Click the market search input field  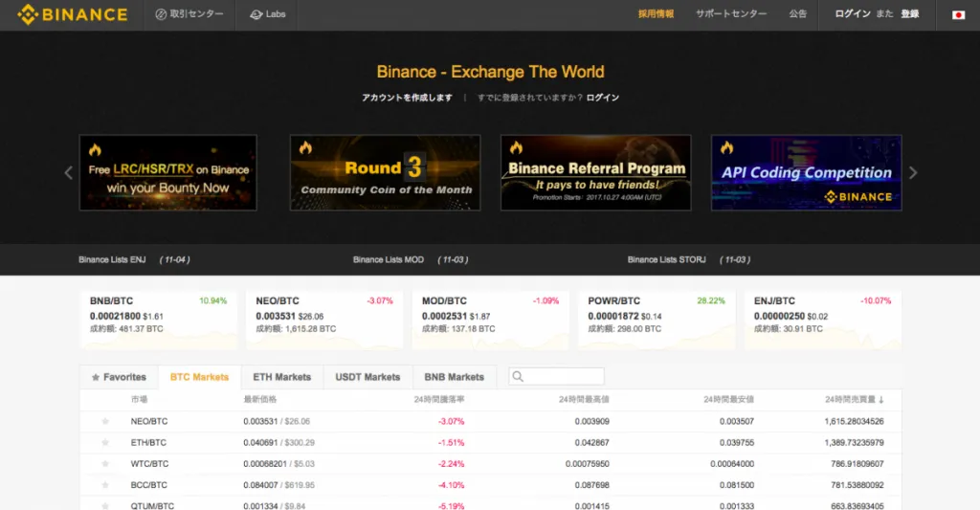tap(556, 376)
